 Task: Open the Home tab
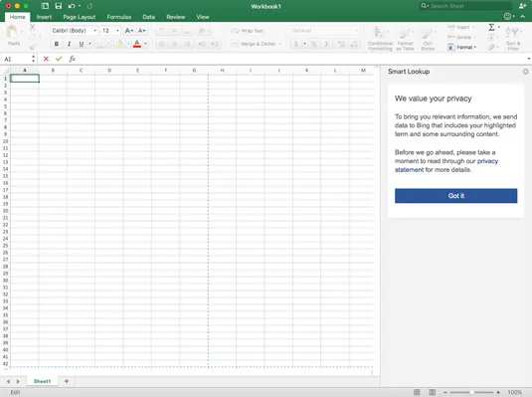(17, 17)
